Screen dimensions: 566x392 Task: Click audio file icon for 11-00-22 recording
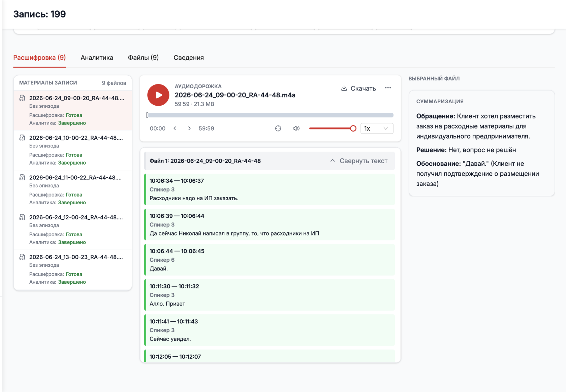tap(22, 177)
